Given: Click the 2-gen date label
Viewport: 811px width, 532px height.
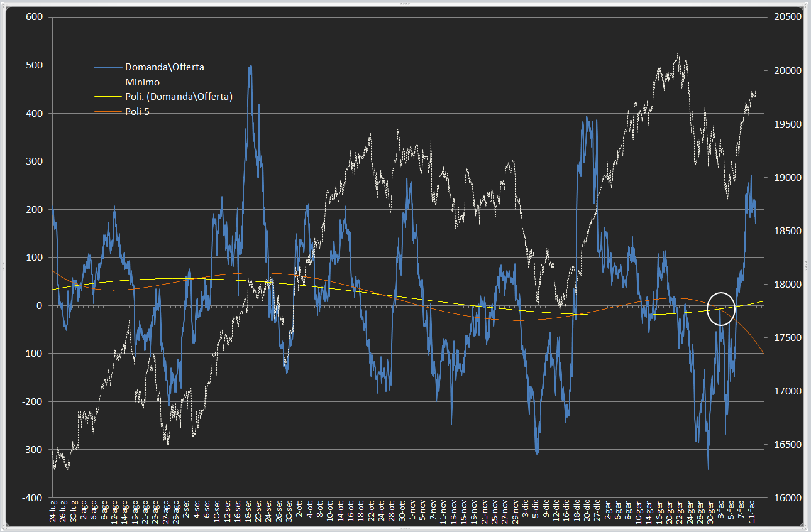Looking at the screenshot, I should coord(607,509).
